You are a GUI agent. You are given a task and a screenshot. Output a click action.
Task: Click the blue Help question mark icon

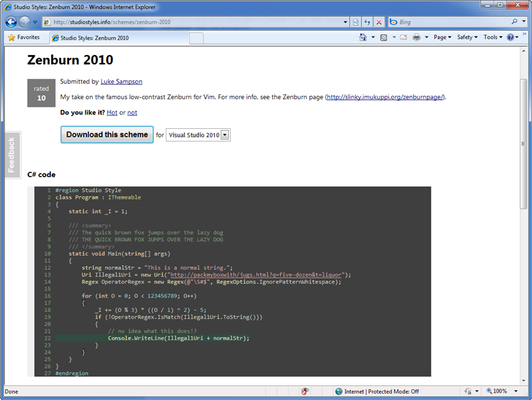click(x=511, y=38)
